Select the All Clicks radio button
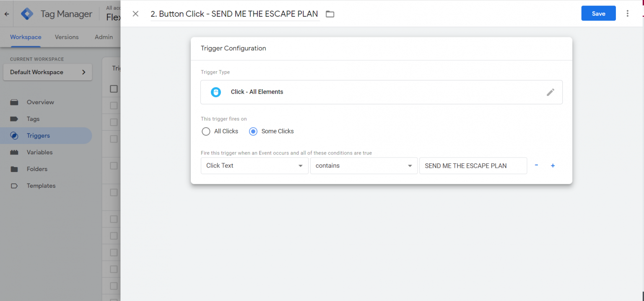The height and width of the screenshot is (301, 644). point(206,131)
